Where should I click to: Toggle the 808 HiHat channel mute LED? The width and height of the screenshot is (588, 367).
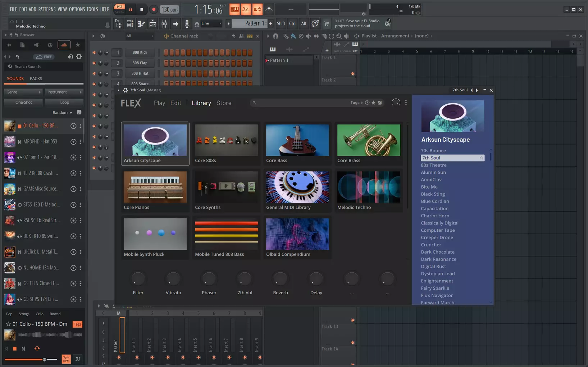tap(94, 73)
